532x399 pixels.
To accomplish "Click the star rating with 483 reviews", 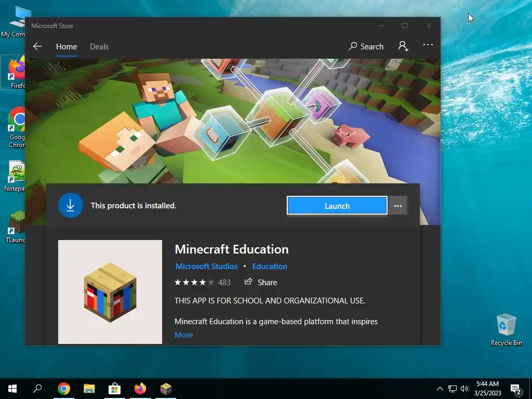I will [202, 282].
